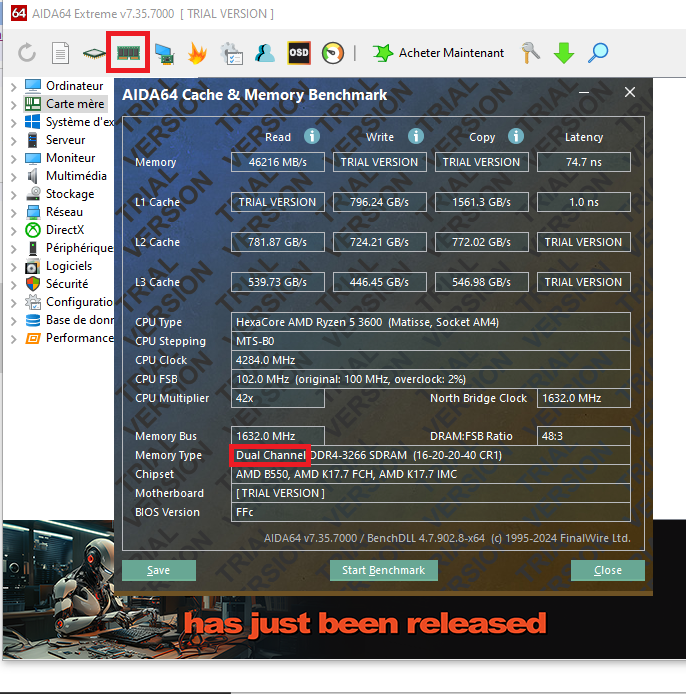Select Multimédia in the tree
The height and width of the screenshot is (694, 686).
76,176
